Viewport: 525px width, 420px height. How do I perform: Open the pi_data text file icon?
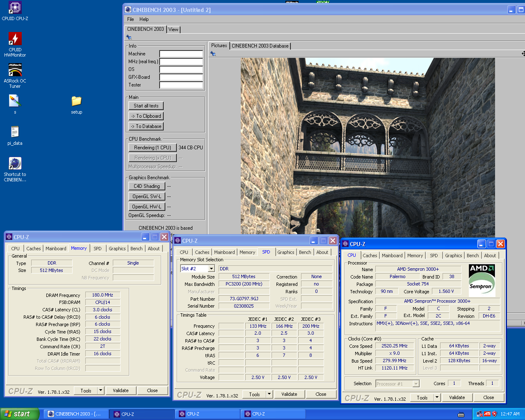pos(15,136)
